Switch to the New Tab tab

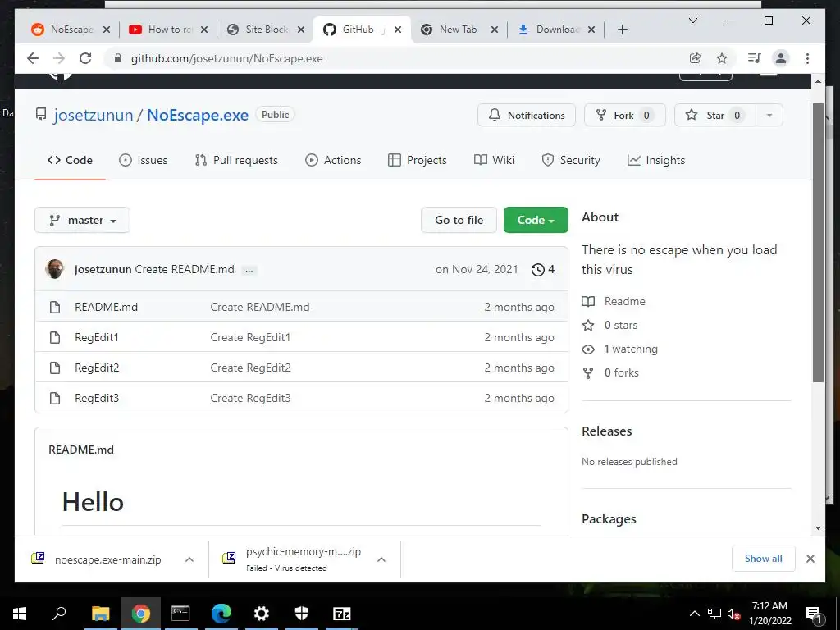[458, 30]
